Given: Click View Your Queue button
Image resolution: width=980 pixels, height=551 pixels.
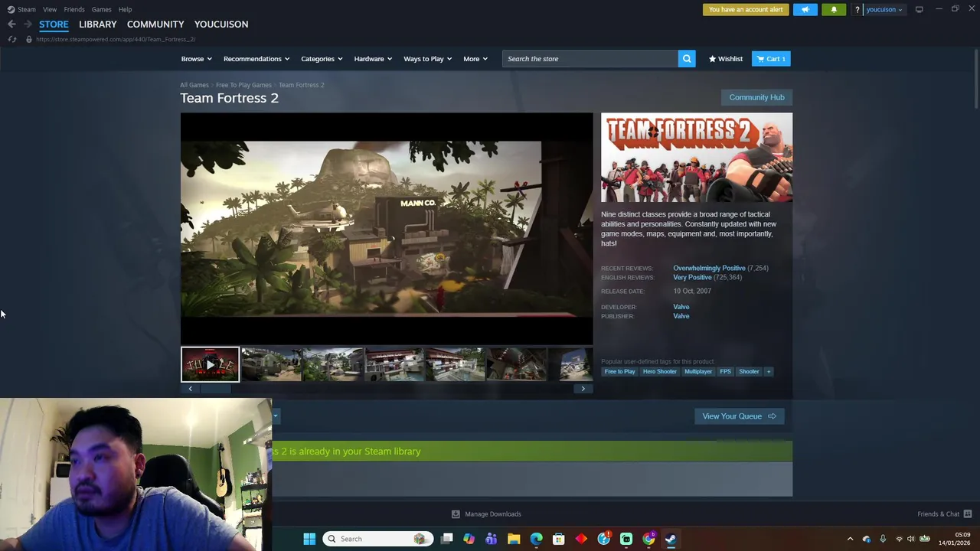Looking at the screenshot, I should coord(739,416).
